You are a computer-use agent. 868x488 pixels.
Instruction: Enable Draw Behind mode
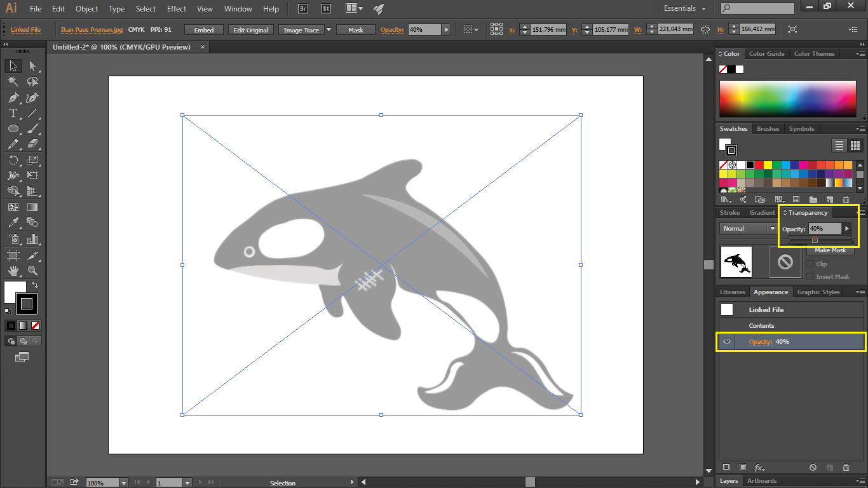coord(23,341)
